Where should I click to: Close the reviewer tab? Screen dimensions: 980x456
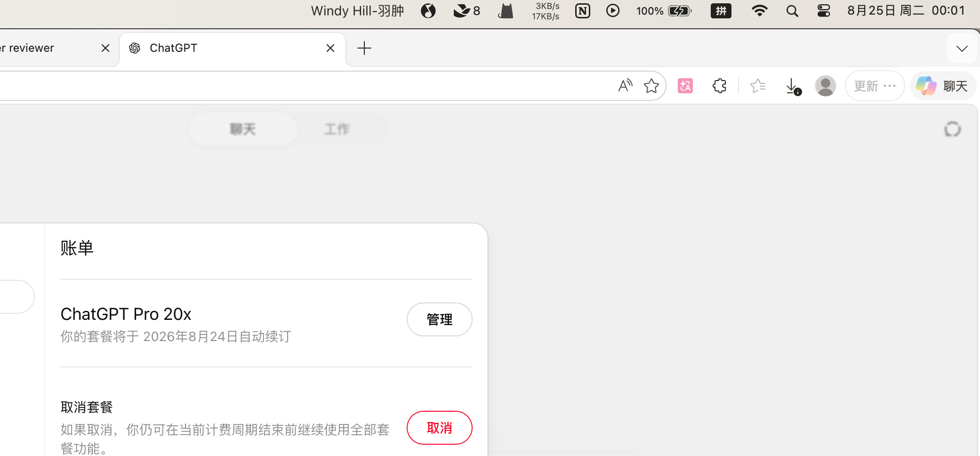[105, 48]
